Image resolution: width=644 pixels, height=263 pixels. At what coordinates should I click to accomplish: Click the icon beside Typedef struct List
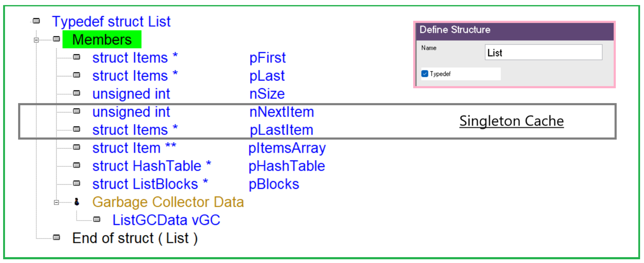click(36, 21)
